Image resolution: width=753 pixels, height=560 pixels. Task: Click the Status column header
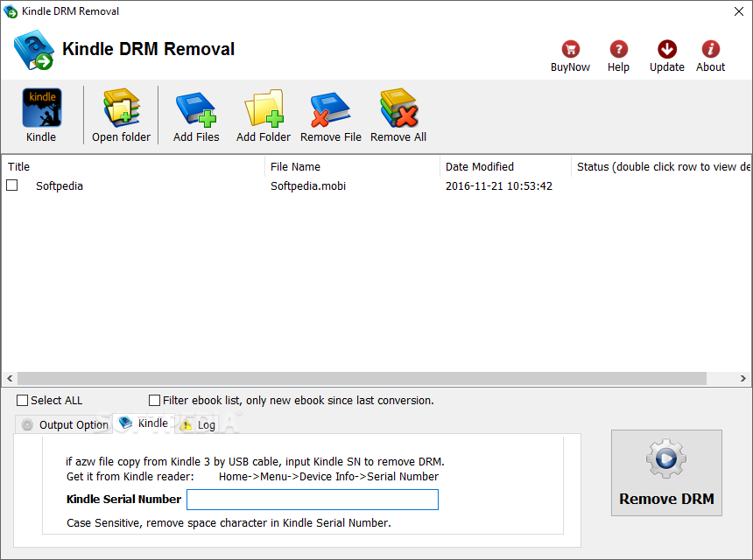pyautogui.click(x=661, y=166)
